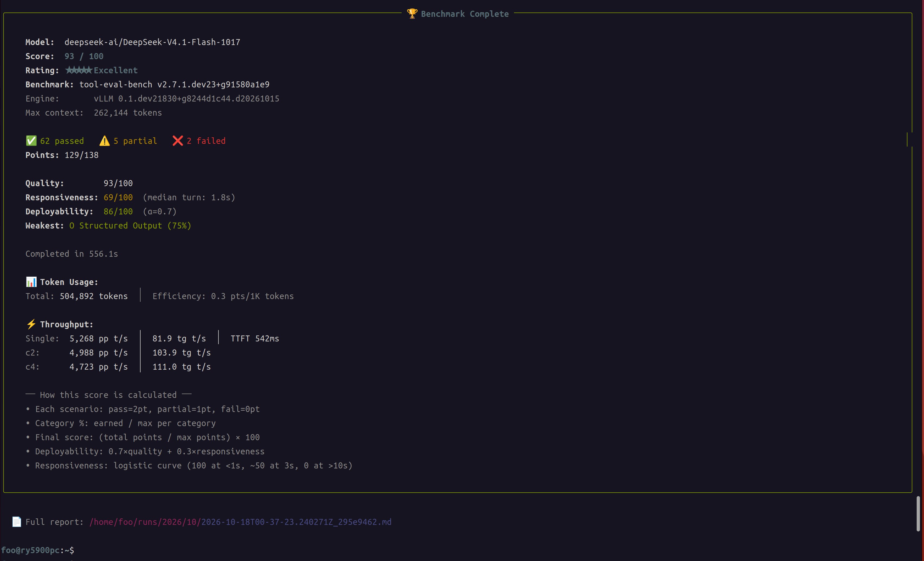Click the trophy icon beside Benchmark Complete
924x561 pixels.
(x=412, y=14)
